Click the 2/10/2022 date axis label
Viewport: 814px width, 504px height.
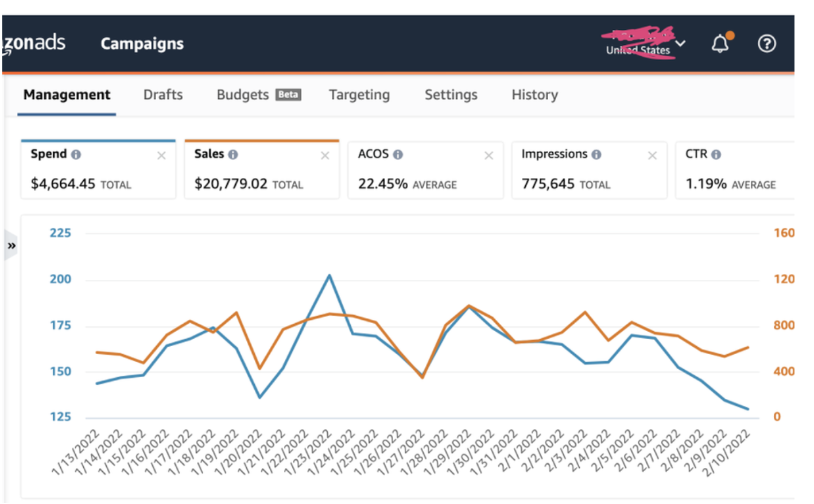pyautogui.click(x=727, y=452)
